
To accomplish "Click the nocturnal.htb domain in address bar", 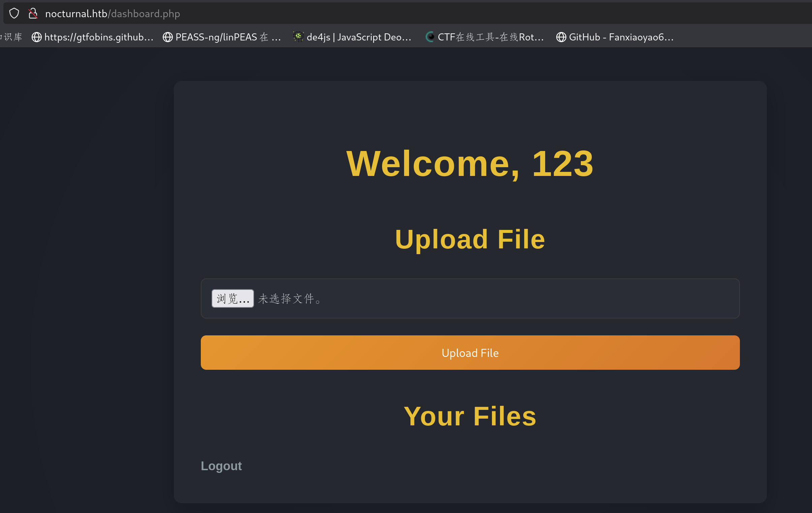I will tap(76, 14).
